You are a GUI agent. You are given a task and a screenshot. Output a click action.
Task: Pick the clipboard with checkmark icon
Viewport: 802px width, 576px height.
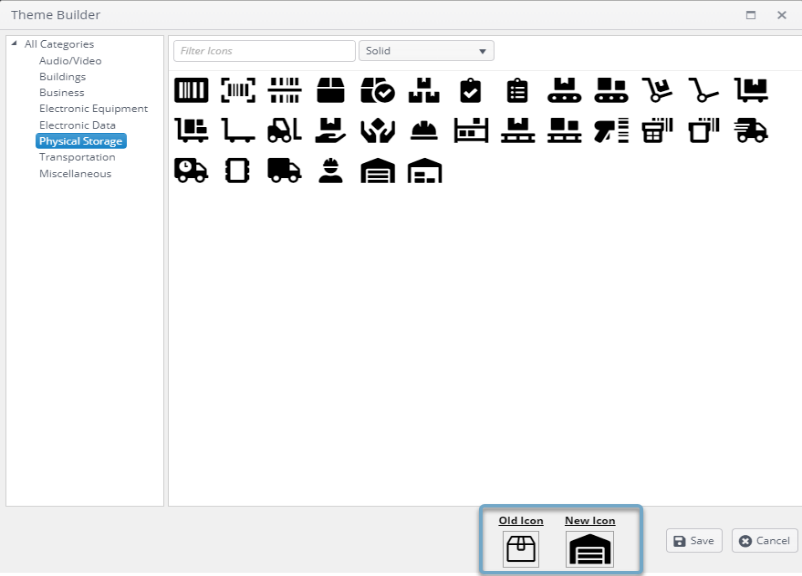tap(471, 91)
